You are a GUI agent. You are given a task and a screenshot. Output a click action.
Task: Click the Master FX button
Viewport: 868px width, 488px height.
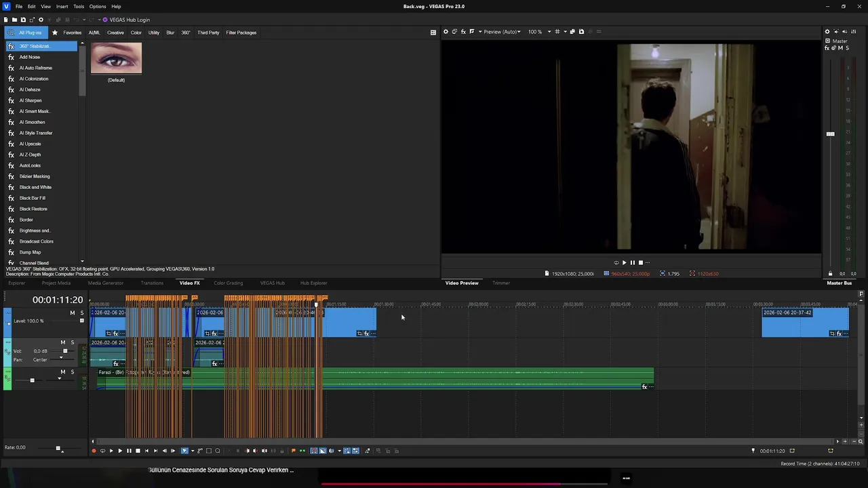tap(827, 48)
